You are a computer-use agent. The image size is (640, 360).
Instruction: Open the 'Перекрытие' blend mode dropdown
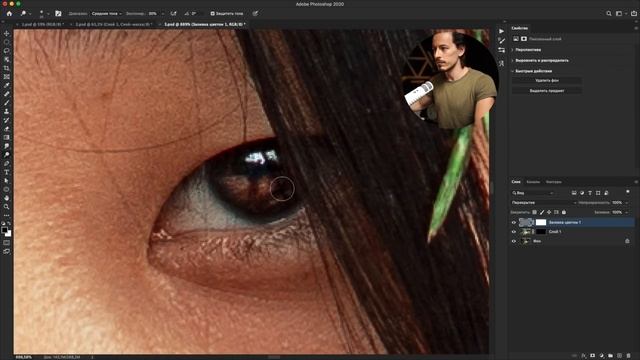[544, 202]
